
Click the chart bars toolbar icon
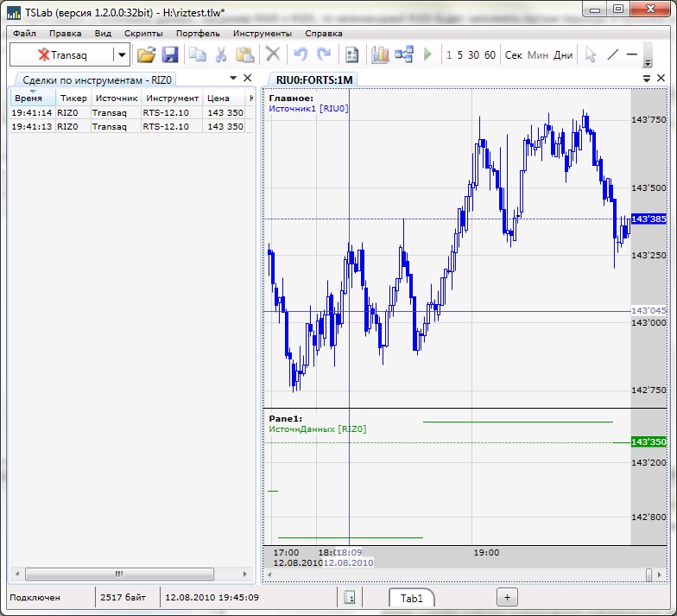point(380,54)
